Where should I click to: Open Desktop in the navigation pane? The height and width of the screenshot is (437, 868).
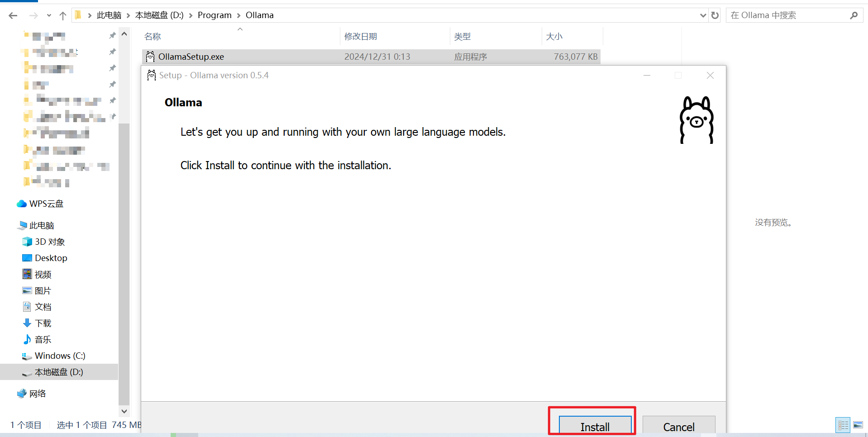click(x=51, y=258)
